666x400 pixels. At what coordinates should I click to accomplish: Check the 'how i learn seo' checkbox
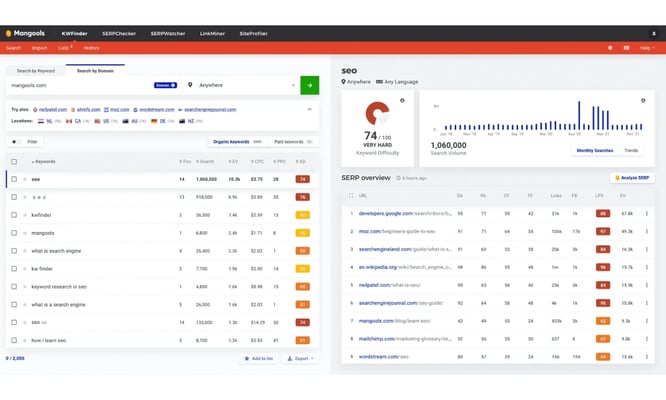pyautogui.click(x=14, y=340)
